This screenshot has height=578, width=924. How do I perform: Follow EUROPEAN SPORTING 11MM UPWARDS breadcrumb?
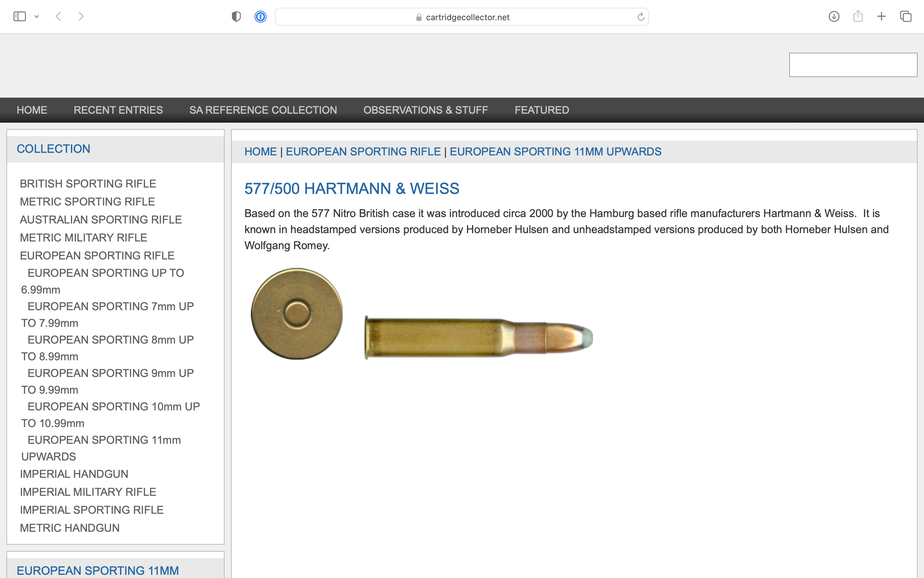coord(556,152)
